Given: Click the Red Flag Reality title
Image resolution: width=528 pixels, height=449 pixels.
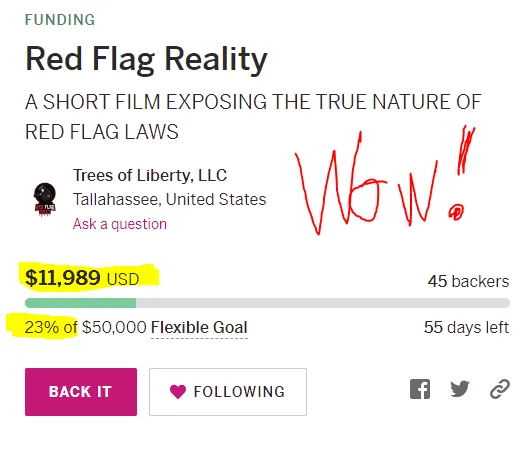Looking at the screenshot, I should 146,59.
